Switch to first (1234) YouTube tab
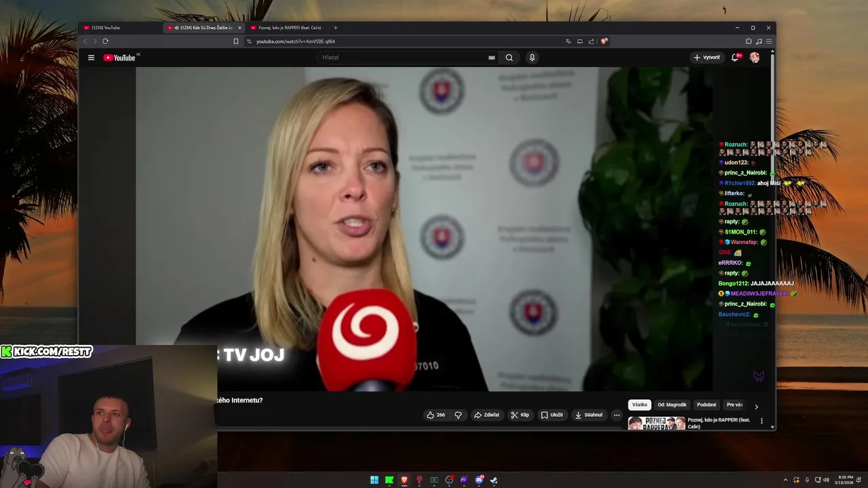868x488 pixels. (x=121, y=28)
